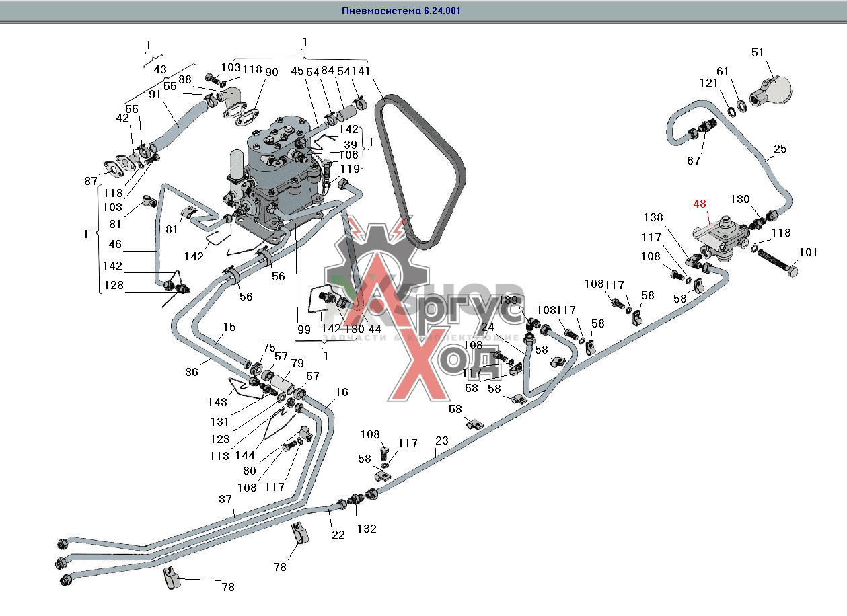Click the red part number 48 label

[700, 204]
